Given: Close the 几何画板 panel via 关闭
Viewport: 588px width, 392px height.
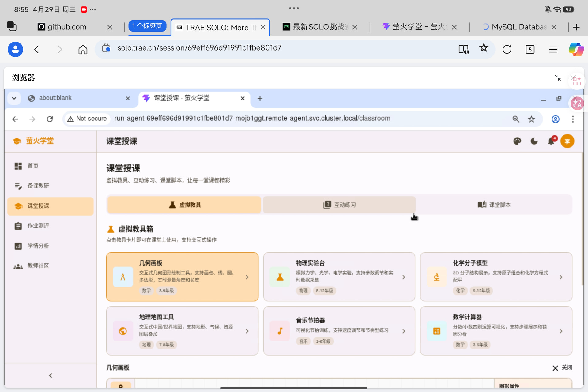Looking at the screenshot, I should [562, 368].
